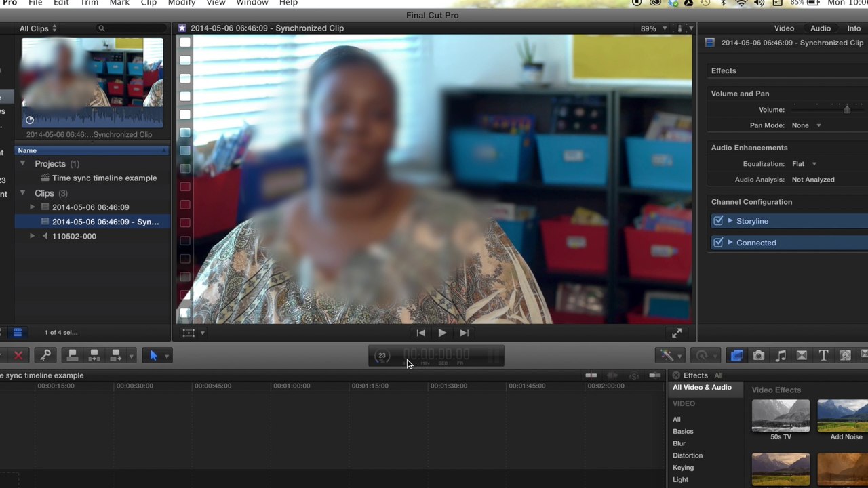Expand the first 2014-05-06 06:46:09 clip
This screenshot has height=488, width=868.
32,207
